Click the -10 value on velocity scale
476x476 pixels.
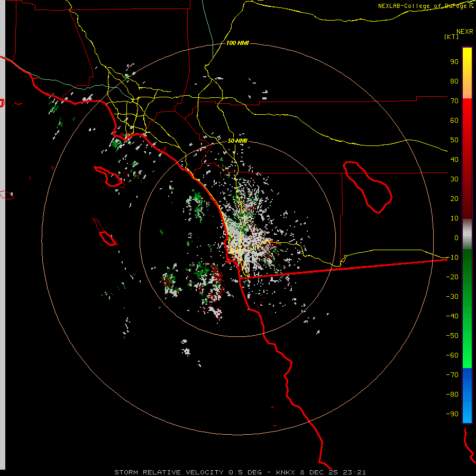tap(452, 258)
